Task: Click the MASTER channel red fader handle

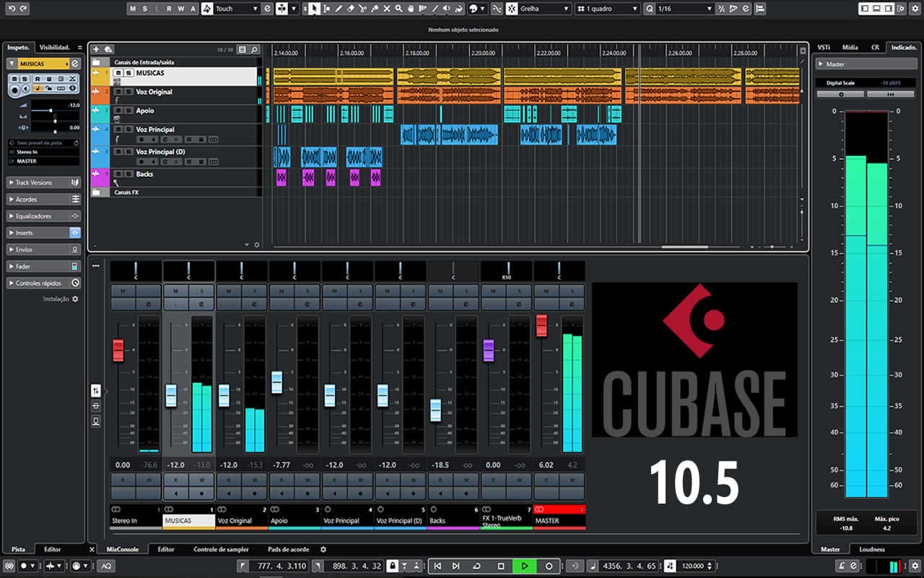Action: 541,325
